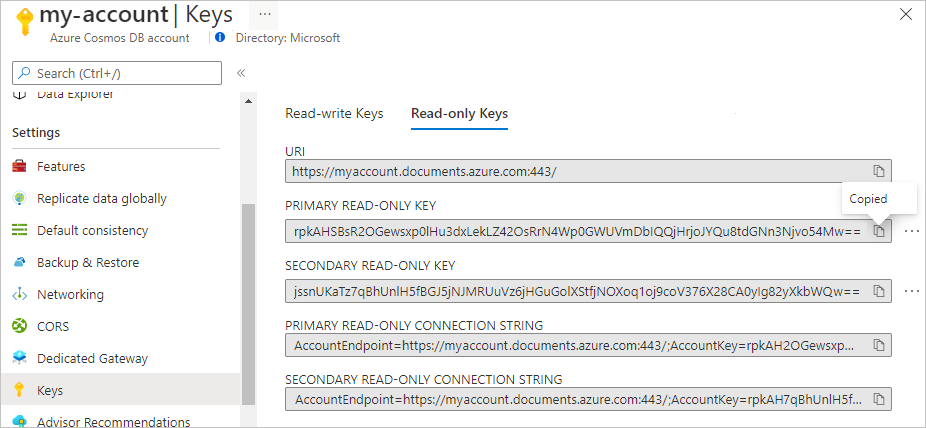This screenshot has width=926, height=428.
Task: Open more options for secondary read-only key
Action: click(x=911, y=291)
